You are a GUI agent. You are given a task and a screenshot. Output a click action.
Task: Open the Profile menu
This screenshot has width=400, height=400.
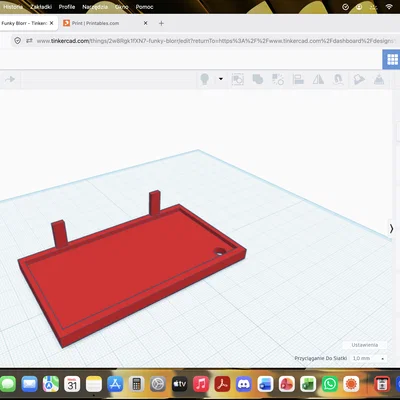[67, 7]
